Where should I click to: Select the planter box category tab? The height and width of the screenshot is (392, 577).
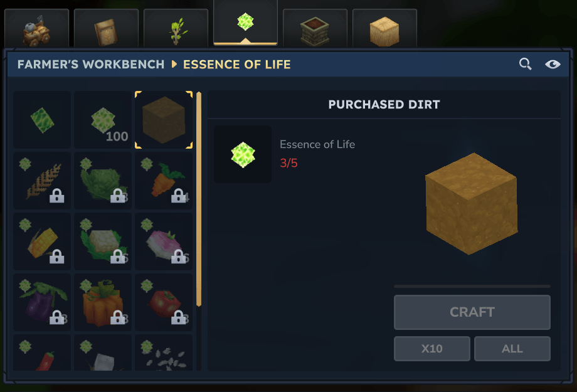[x=315, y=28]
